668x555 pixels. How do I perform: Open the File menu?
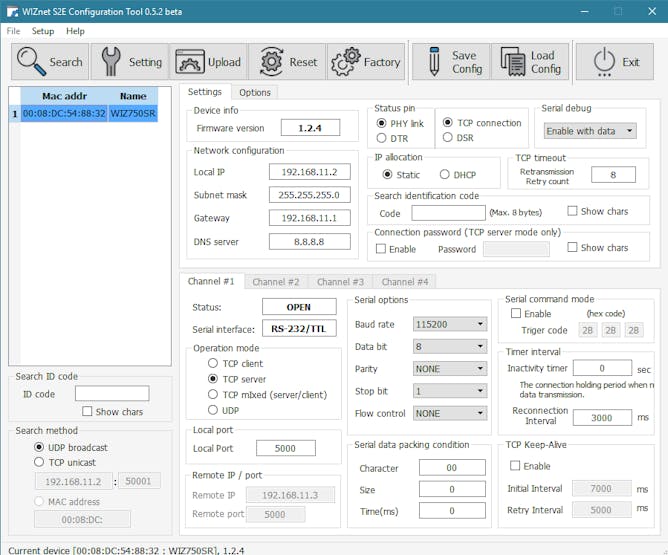(13, 31)
